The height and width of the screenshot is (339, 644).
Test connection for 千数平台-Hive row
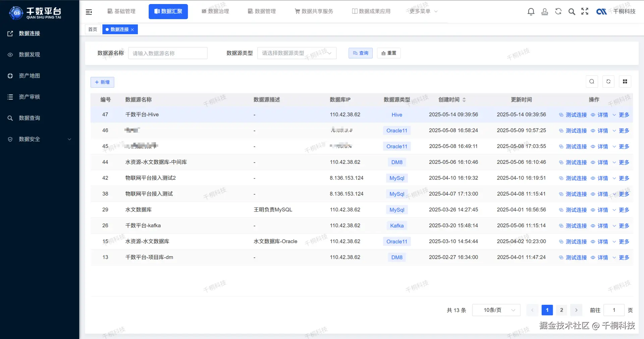(x=573, y=115)
